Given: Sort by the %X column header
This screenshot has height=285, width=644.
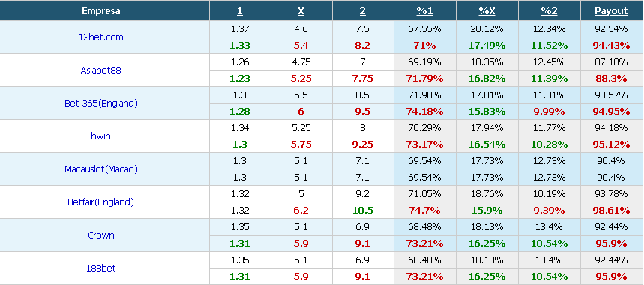Looking at the screenshot, I should 487,11.
